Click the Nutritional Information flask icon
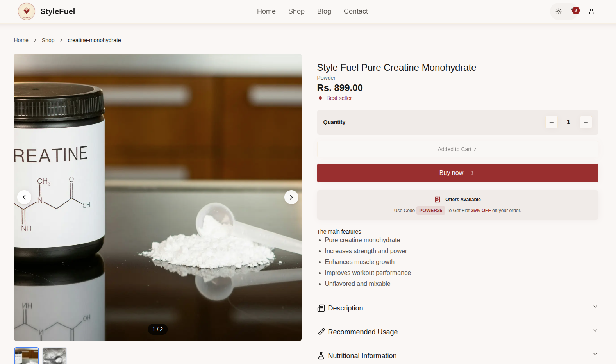 (x=321, y=356)
